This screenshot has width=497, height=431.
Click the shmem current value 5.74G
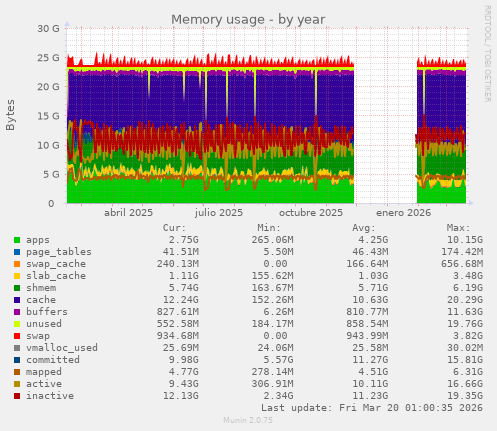click(x=183, y=288)
